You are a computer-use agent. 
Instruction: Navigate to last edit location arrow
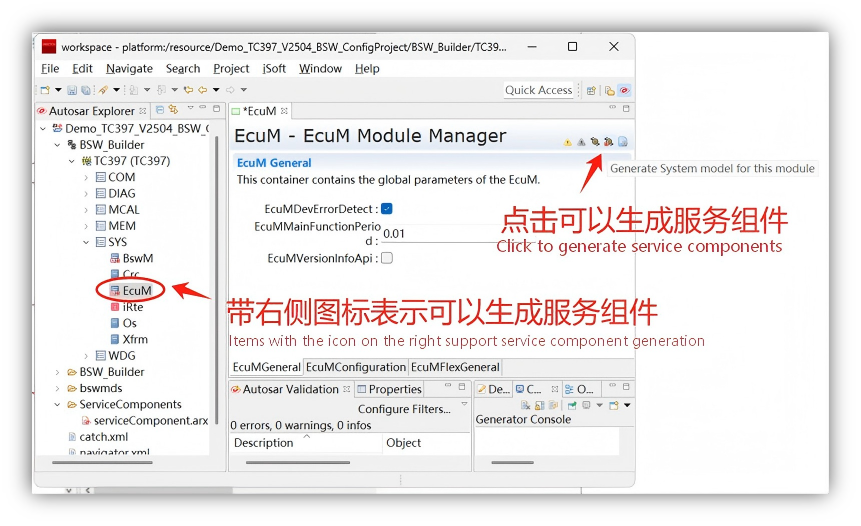188,90
